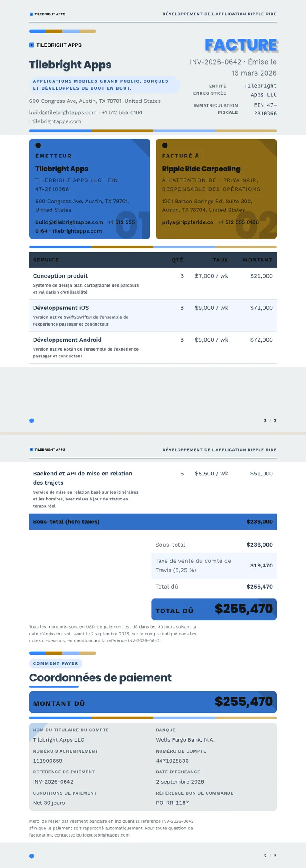Click the FACTURE title heading
Viewport: 306px width, 868px height.
pyautogui.click(x=241, y=45)
